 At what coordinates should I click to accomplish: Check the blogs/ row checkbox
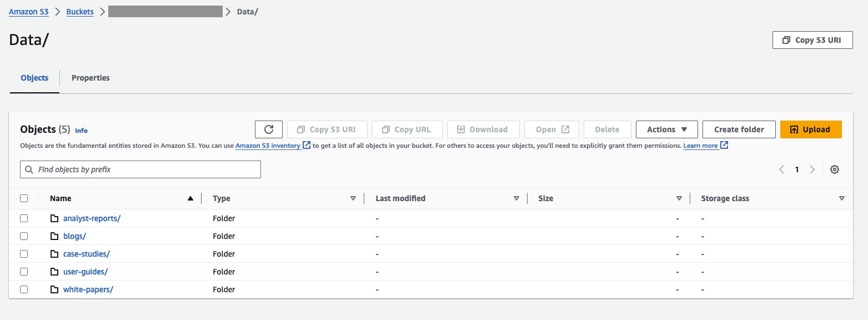click(x=24, y=236)
